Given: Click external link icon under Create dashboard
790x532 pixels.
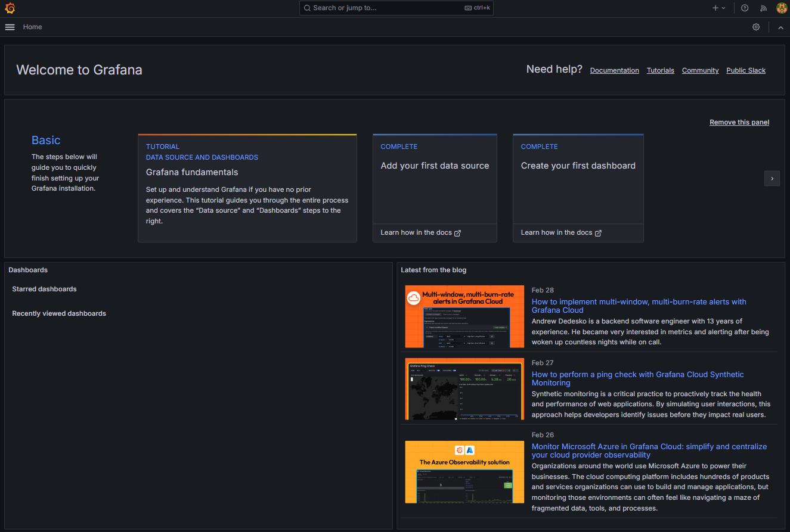Looking at the screenshot, I should coord(598,233).
